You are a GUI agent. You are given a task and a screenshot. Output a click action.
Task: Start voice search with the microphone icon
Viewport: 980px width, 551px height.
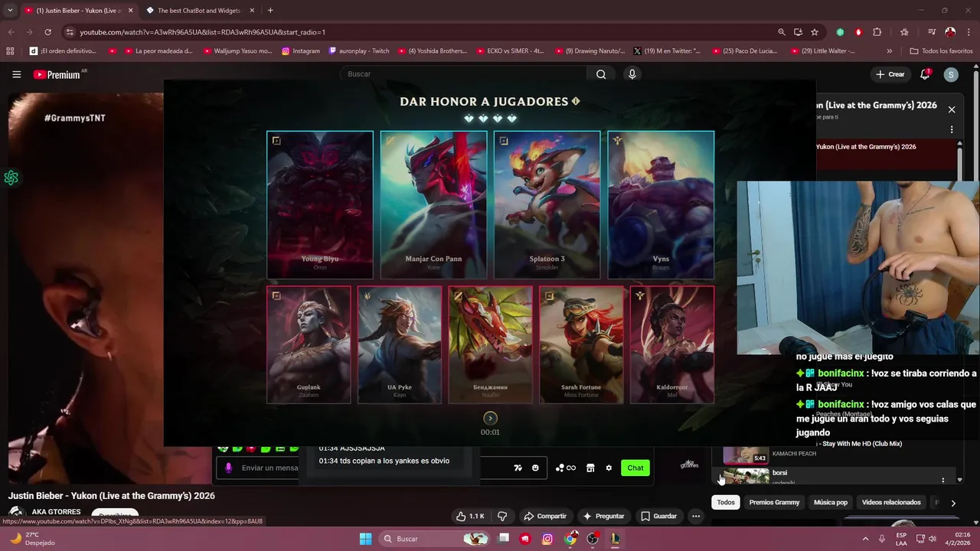tap(632, 74)
